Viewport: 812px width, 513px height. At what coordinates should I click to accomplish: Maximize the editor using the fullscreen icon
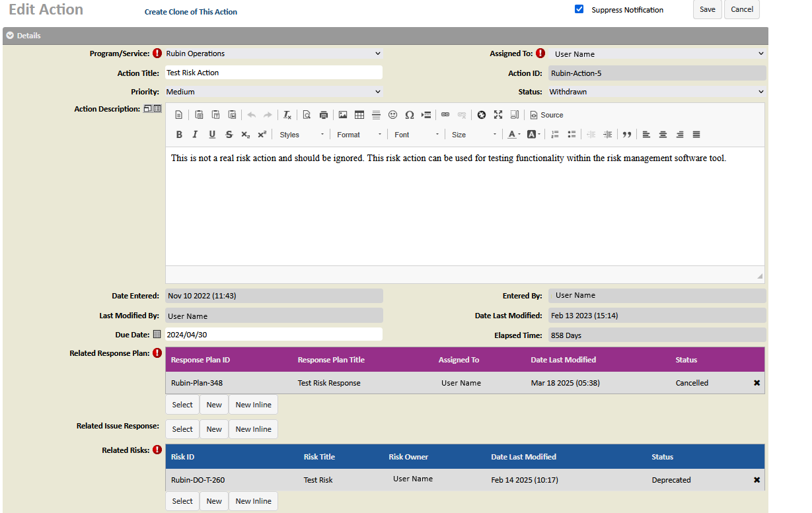[x=498, y=115]
